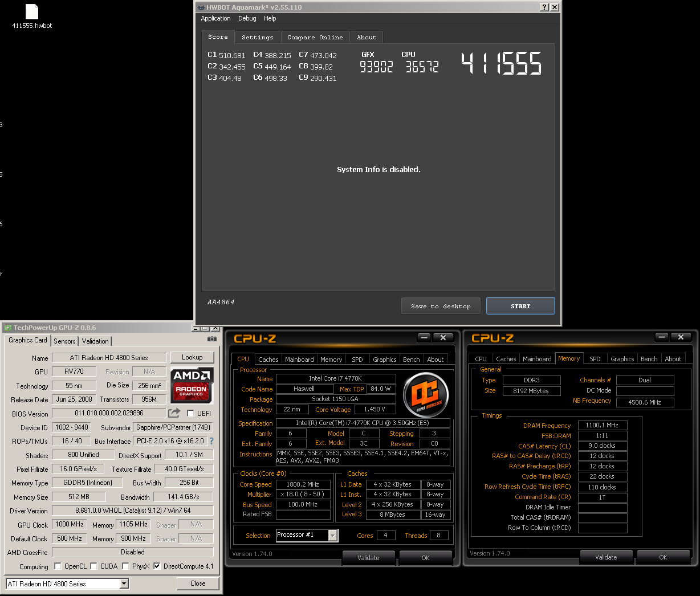Open Memory tab in left CPU-Z window
The height and width of the screenshot is (596, 700).
pos(331,360)
